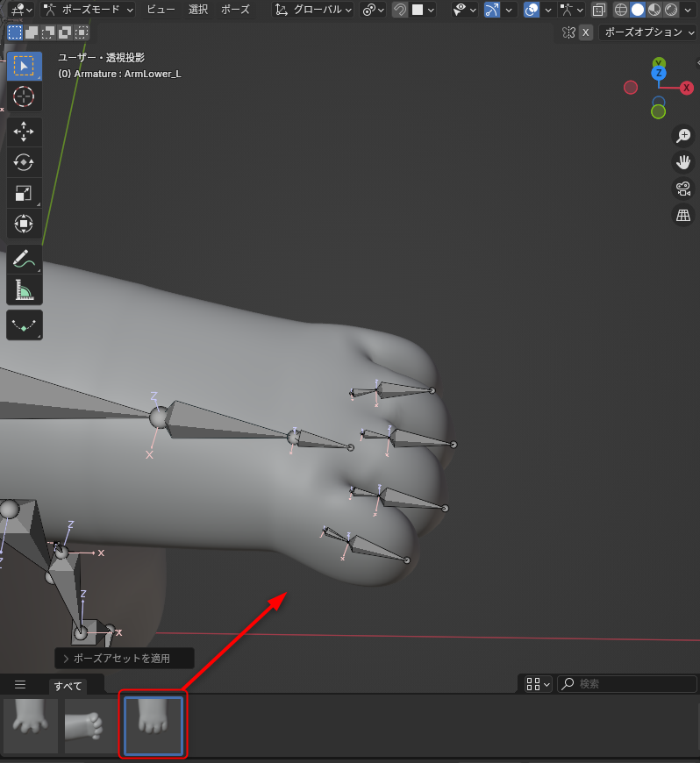Select the Scale tool
This screenshot has height=763, width=700.
coord(24,194)
